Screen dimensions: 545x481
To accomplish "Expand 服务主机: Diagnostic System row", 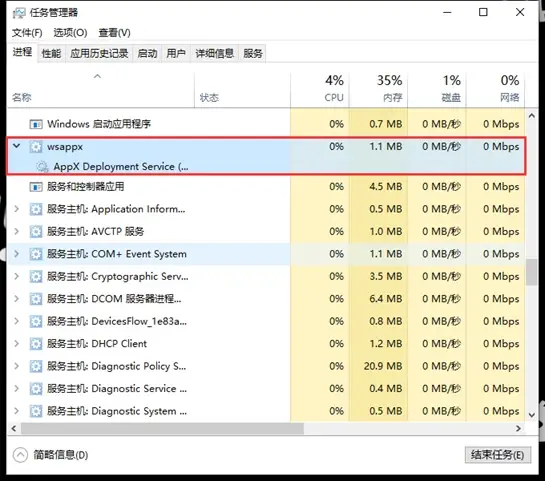I will coord(16,411).
